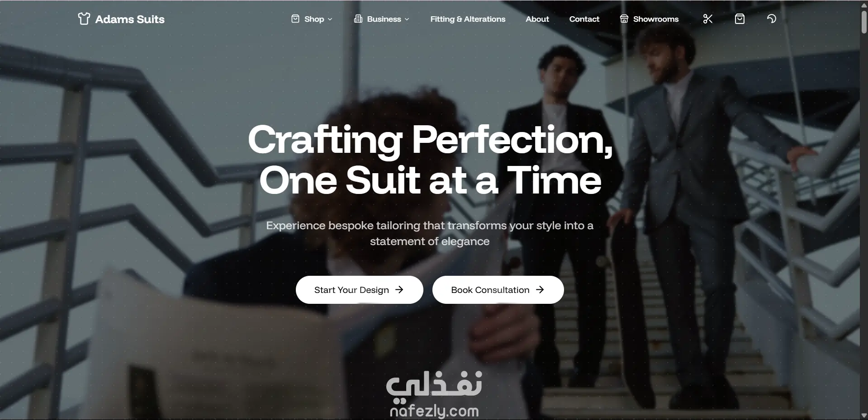Expand the Shop dropdown chevron

[330, 19]
